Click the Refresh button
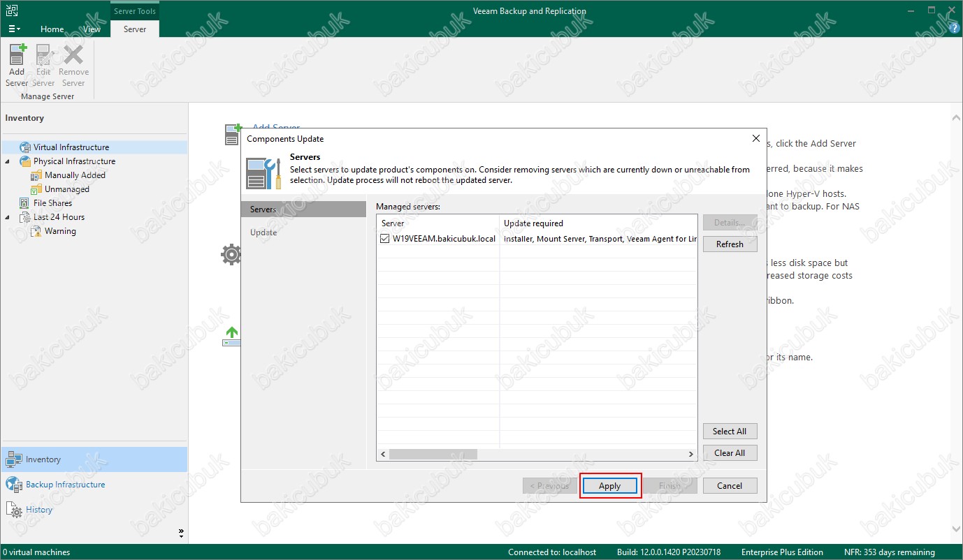Image resolution: width=963 pixels, height=560 pixels. pyautogui.click(x=730, y=244)
